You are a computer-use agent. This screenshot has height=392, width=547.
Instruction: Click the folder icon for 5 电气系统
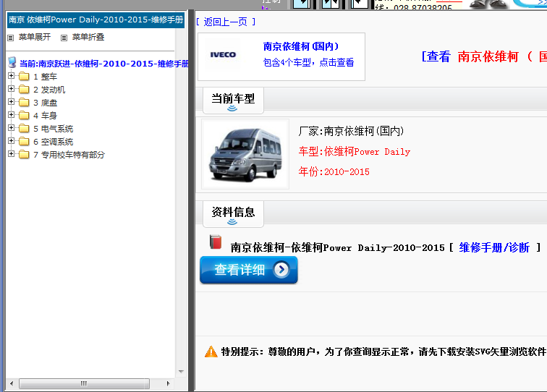pos(24,129)
